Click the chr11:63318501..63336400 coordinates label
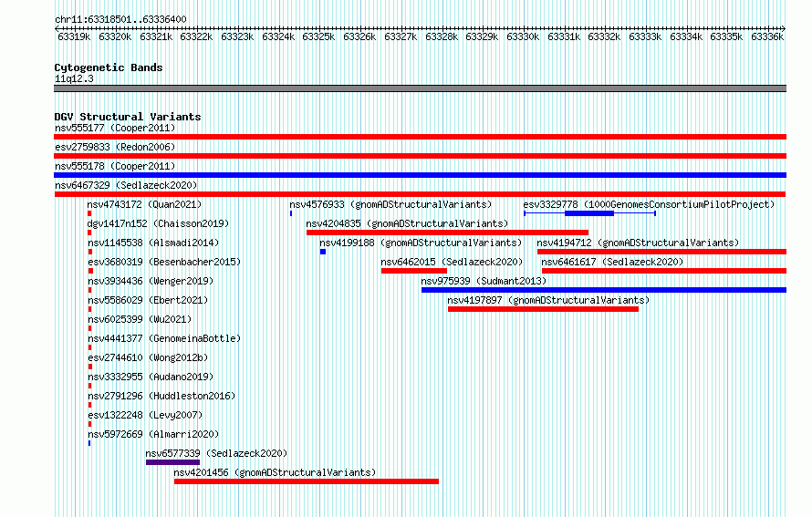Image resolution: width=812 pixels, height=517 pixels. point(120,19)
